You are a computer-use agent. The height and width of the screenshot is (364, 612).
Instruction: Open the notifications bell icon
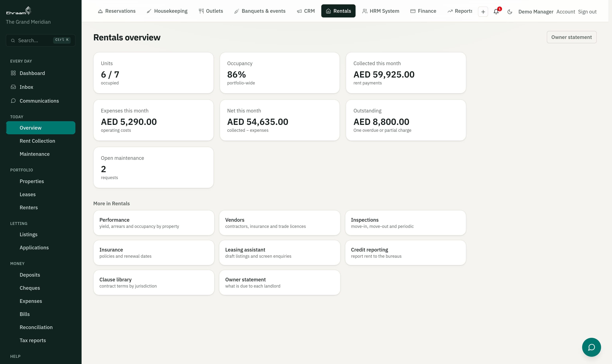click(x=496, y=11)
